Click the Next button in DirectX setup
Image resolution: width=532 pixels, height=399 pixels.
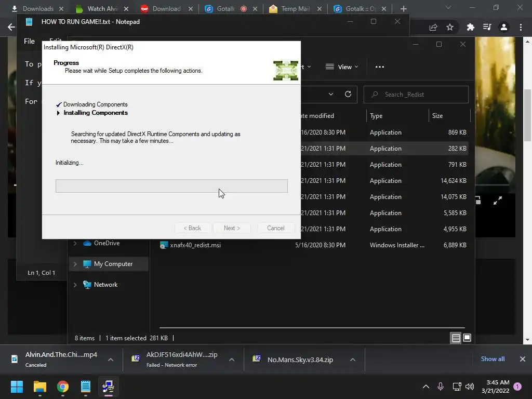point(232,228)
